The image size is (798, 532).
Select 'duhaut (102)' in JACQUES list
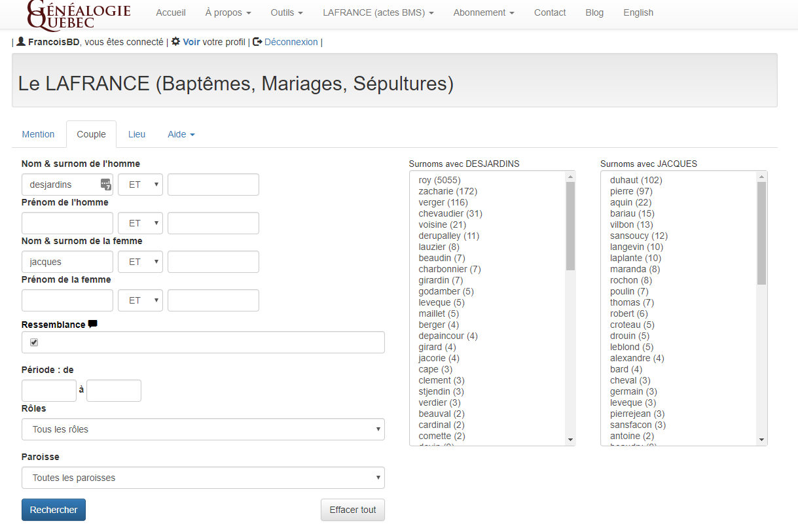pos(636,180)
